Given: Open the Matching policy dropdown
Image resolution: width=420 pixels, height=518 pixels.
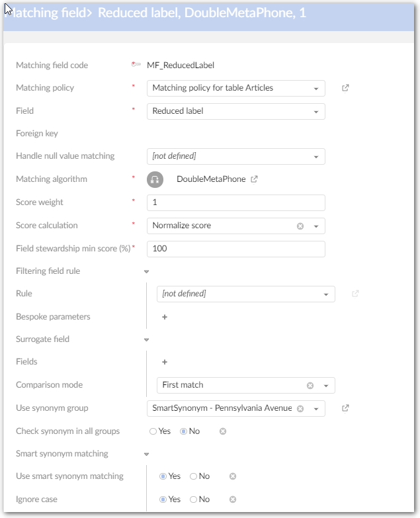Looking at the screenshot, I should [316, 88].
